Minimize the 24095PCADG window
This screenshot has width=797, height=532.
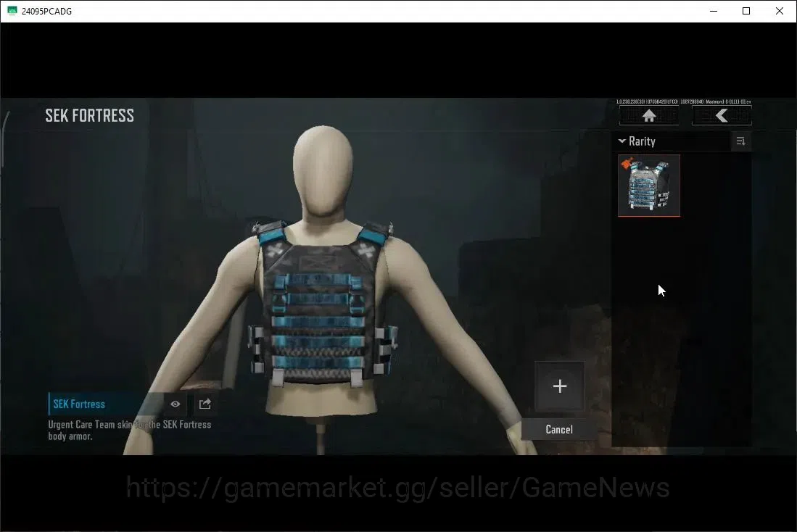coord(714,11)
